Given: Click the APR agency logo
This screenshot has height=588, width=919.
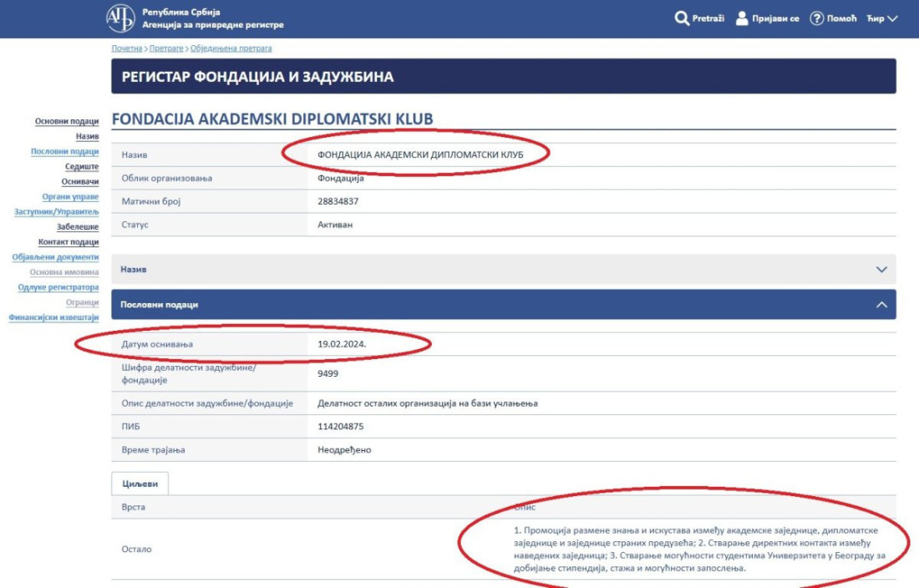Looking at the screenshot, I should (x=120, y=18).
